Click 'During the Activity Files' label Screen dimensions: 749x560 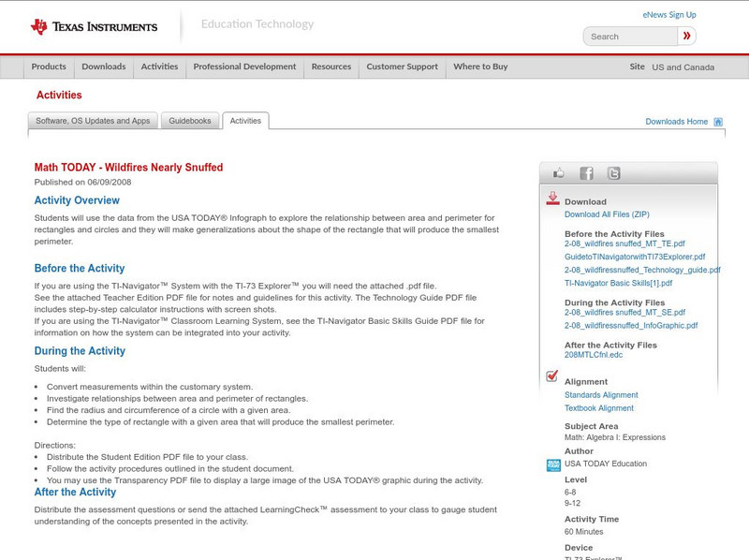point(615,302)
